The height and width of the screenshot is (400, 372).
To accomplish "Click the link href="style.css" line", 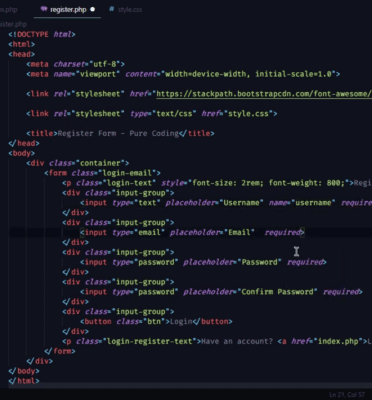I will (x=152, y=114).
